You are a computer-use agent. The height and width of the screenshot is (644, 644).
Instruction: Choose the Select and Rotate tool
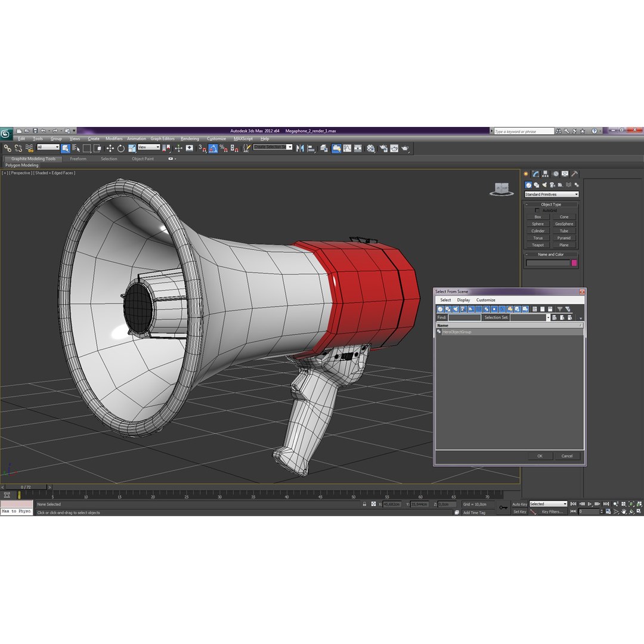[x=120, y=148]
